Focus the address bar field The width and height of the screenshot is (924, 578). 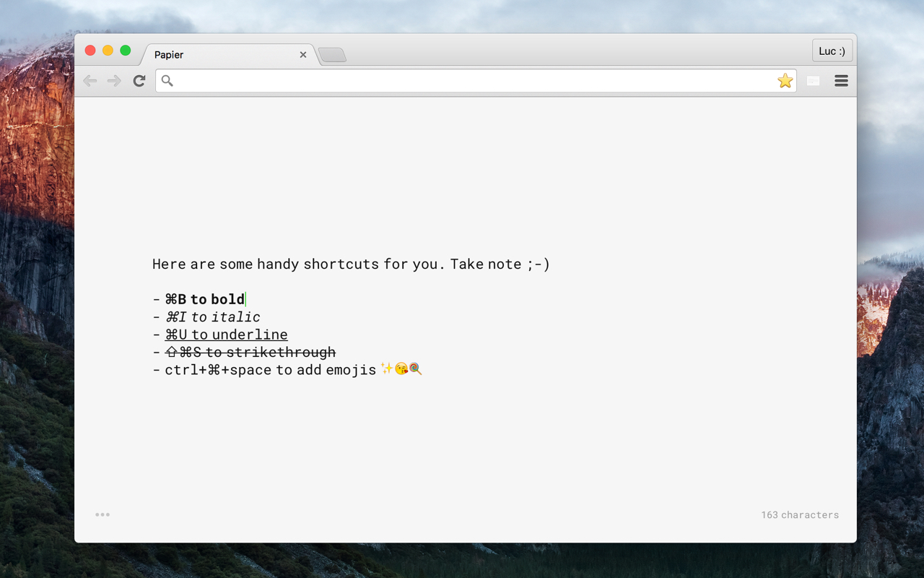(476, 81)
